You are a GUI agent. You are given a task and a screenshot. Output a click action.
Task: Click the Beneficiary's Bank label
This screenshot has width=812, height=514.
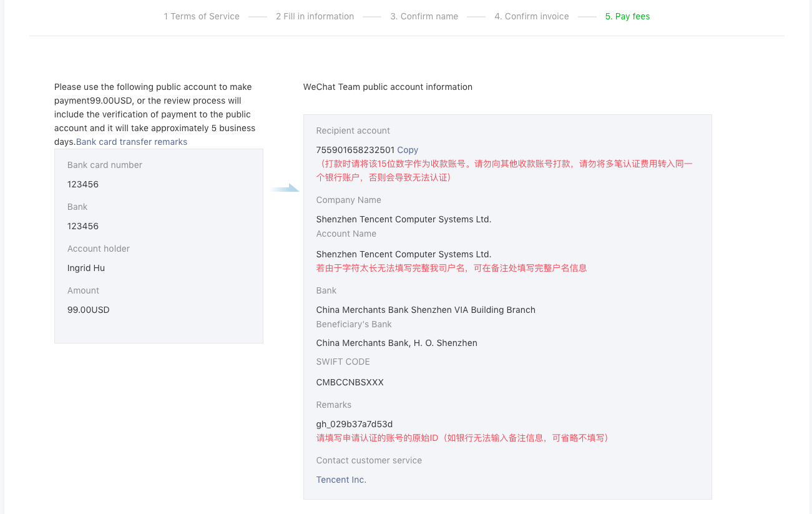coord(354,324)
